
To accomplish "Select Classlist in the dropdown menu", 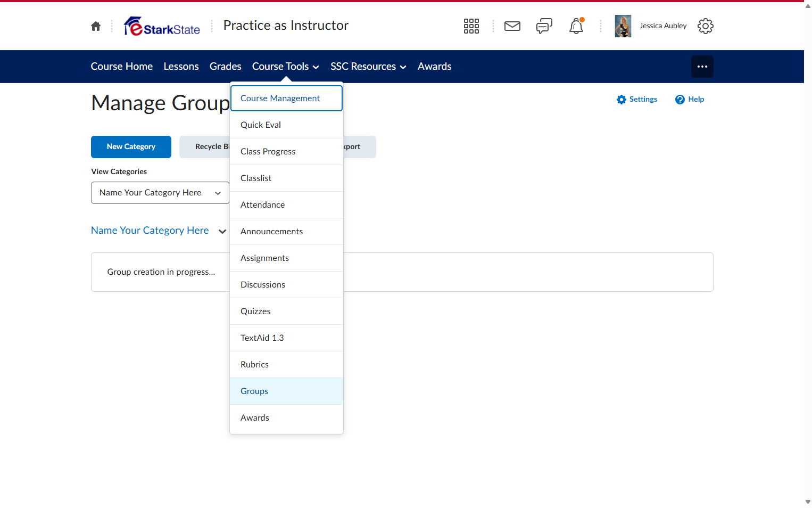I will (286, 178).
